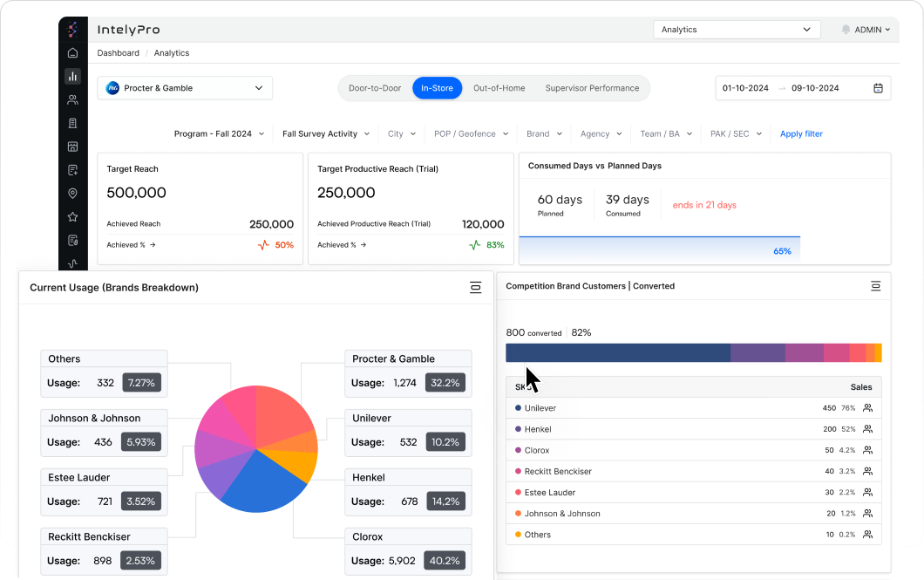The width and height of the screenshot is (924, 580).
Task: Click the star icon in sidebar
Action: 72,217
